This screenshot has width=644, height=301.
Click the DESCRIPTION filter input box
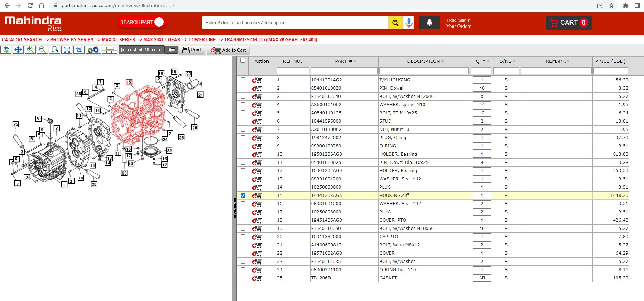(424, 71)
